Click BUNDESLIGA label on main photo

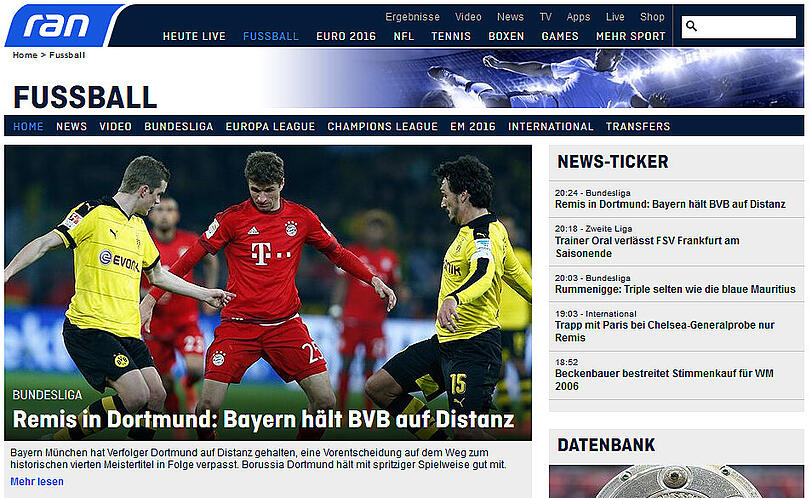pos(47,395)
